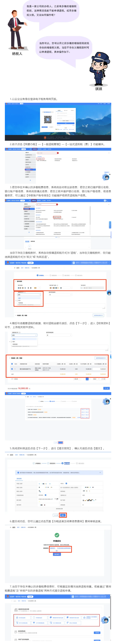Toggle the 申请退税类型 checkbox on the 提交预览 page
The width and height of the screenshot is (115, 644).
pos(45,495)
